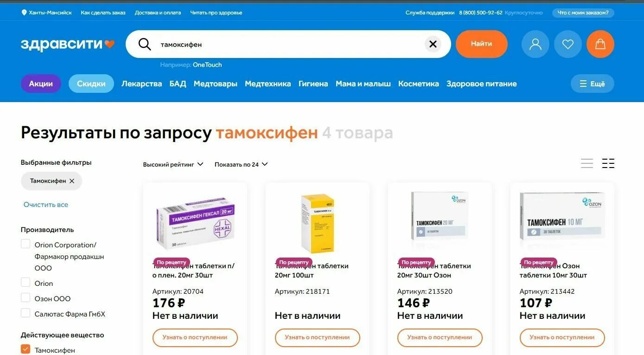644x355 pixels.
Task: Switch to grid view layout icon
Action: coord(608,163)
